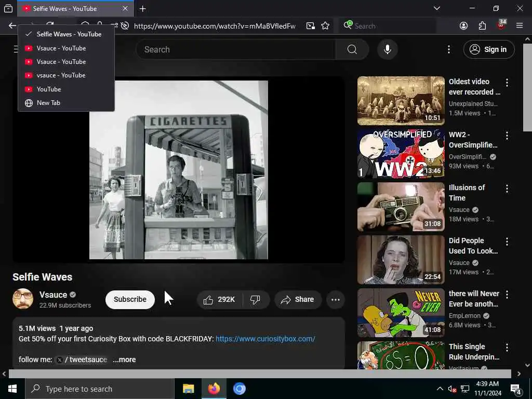Open options menu for 'Oldest video ever recorded'
Image resolution: width=532 pixels, height=399 pixels.
pos(507,83)
